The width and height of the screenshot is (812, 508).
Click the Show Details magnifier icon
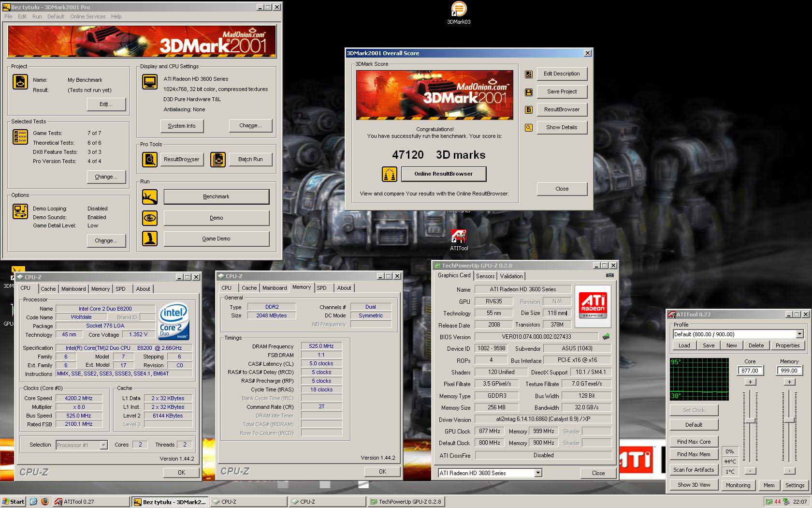(529, 128)
